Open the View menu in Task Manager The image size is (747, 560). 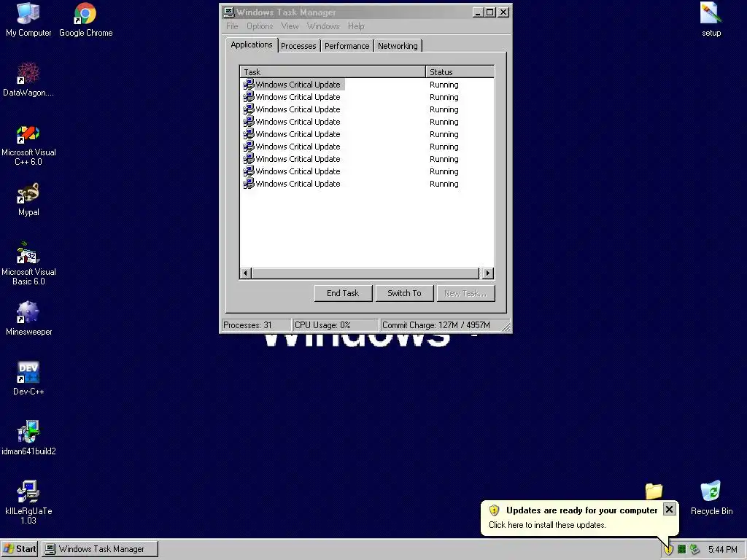(290, 26)
